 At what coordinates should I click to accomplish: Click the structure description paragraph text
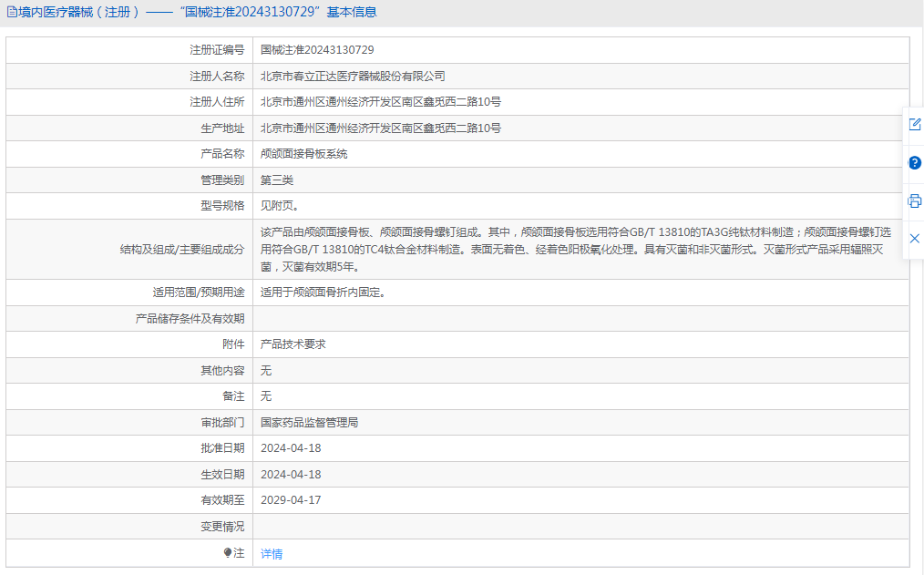[x=576, y=249]
